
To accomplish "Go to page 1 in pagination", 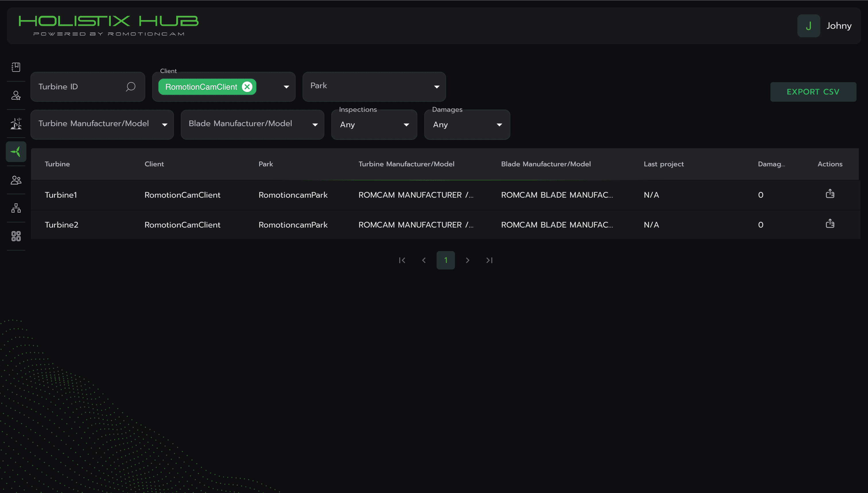I will tap(445, 260).
